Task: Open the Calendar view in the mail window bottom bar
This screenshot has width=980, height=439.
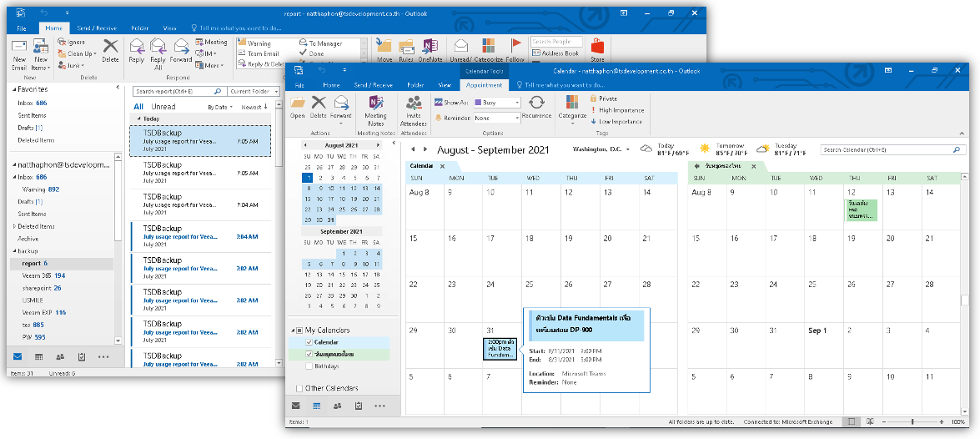Action: coord(38,357)
